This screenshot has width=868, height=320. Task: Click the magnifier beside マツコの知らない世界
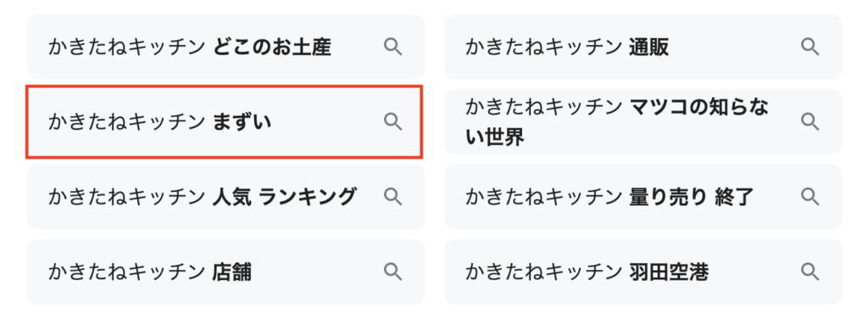(810, 121)
